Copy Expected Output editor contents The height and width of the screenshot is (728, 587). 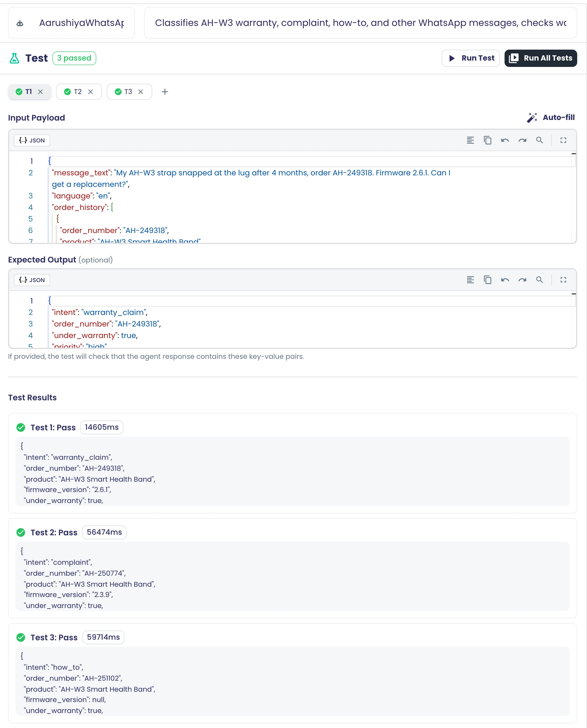click(488, 280)
